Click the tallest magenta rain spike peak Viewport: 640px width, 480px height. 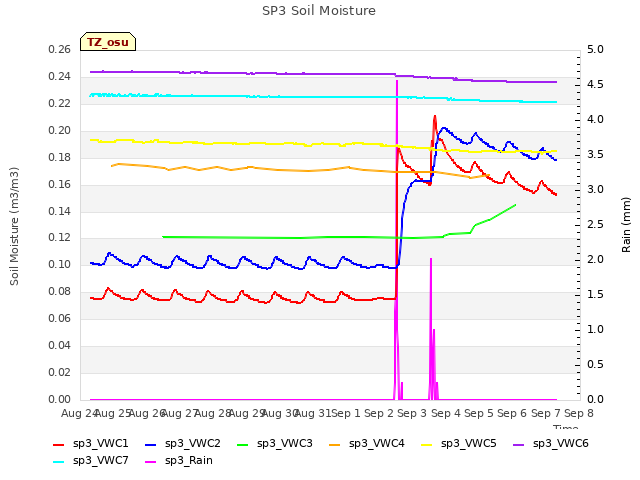click(x=397, y=81)
